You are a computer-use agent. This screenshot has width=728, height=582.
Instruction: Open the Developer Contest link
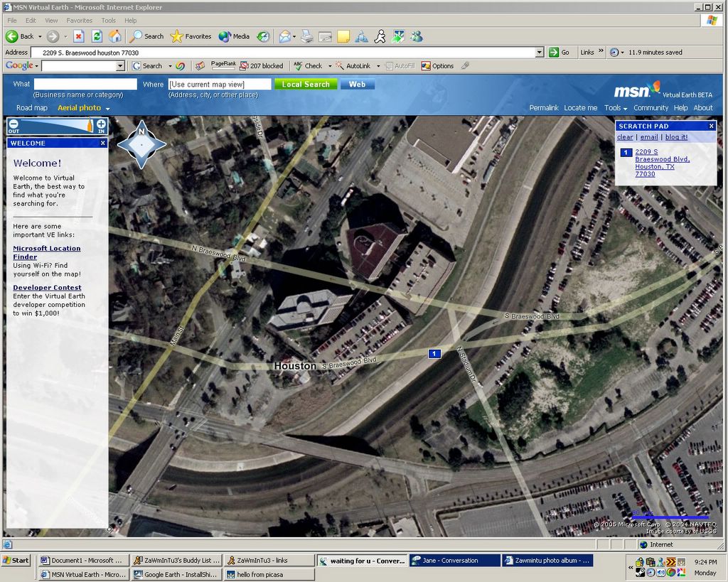click(47, 288)
